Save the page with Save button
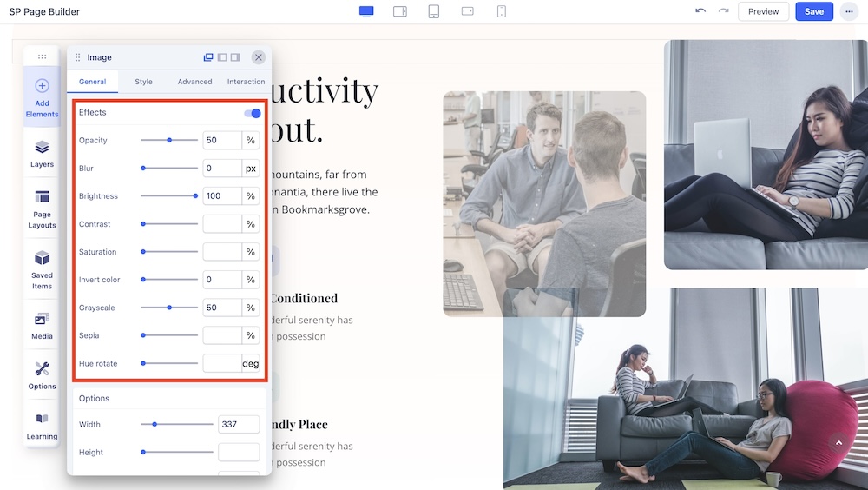The image size is (868, 490). pyautogui.click(x=813, y=11)
